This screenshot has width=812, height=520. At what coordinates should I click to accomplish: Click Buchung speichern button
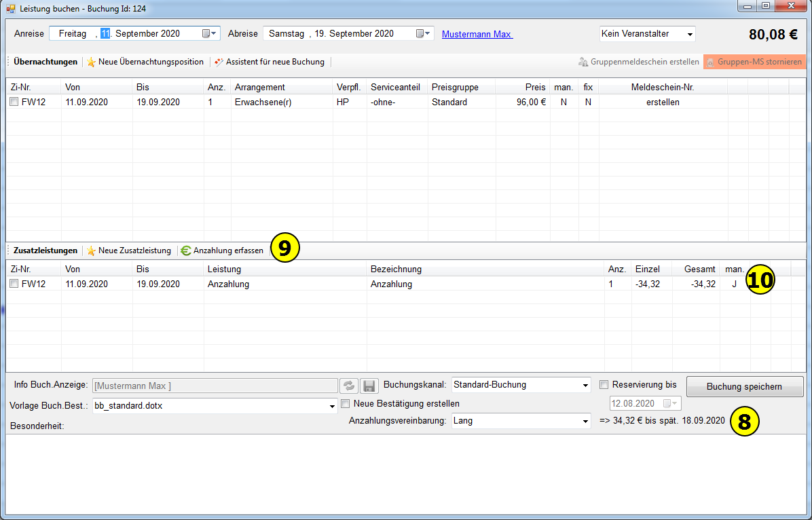point(744,386)
